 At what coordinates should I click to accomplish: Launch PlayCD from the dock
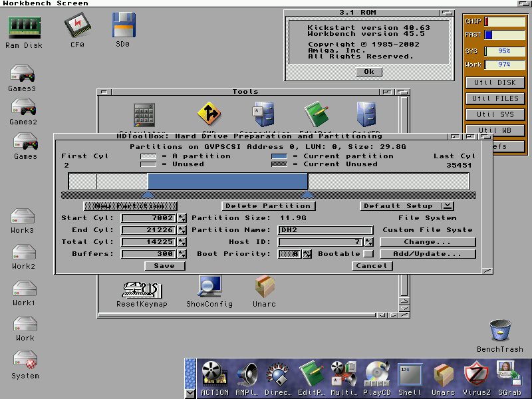pyautogui.click(x=376, y=374)
